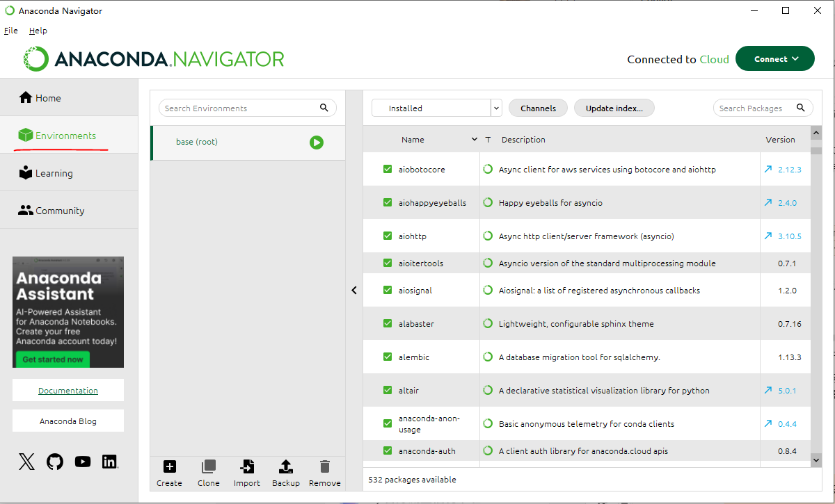Click the upgrade arrow for altair 5.0.1

pyautogui.click(x=768, y=390)
